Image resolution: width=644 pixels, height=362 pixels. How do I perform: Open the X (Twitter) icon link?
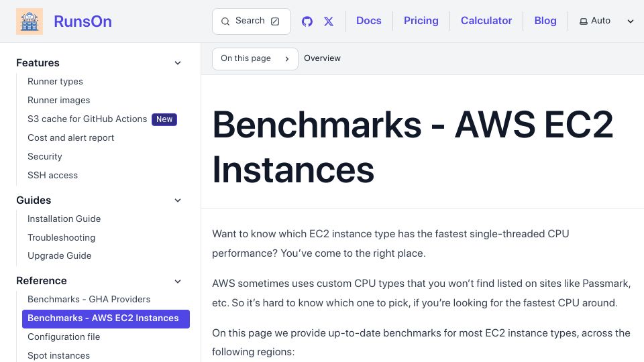329,21
